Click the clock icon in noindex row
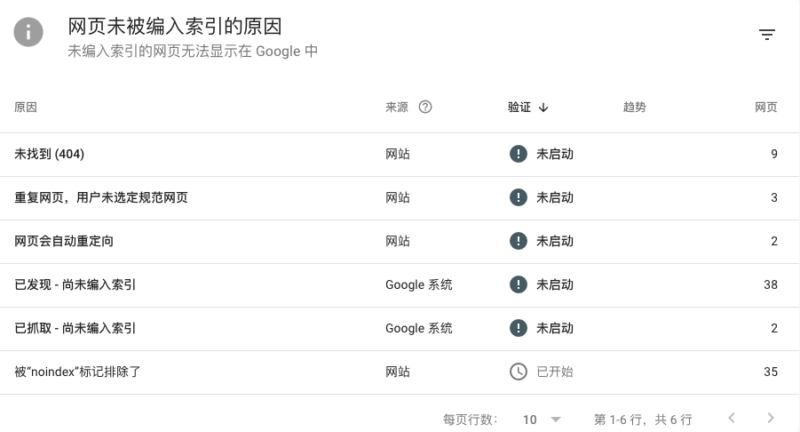Screen dimensions: 800x432 518,372
